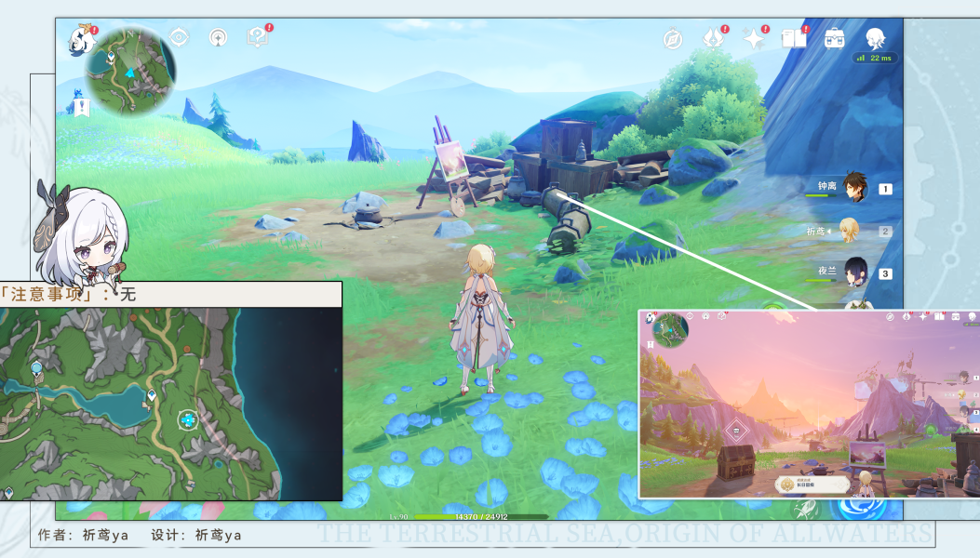Open the Adventurer Handbook book icon

point(794,39)
